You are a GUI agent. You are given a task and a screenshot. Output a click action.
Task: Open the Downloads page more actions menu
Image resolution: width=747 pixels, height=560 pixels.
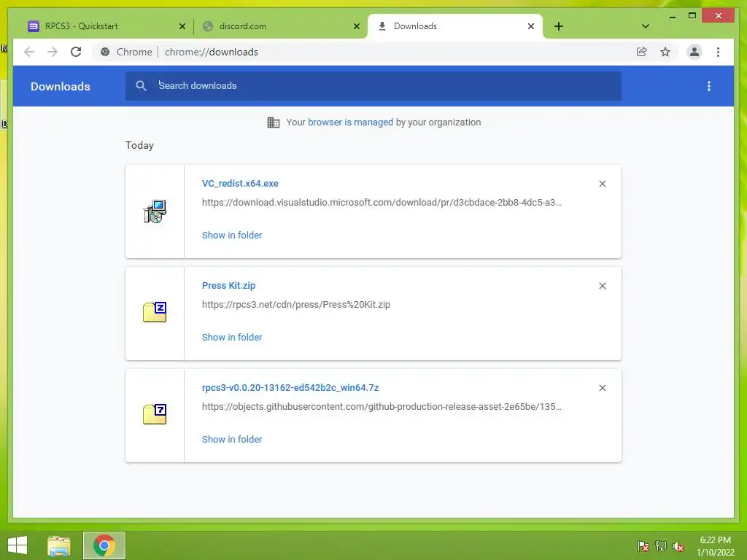[709, 86]
